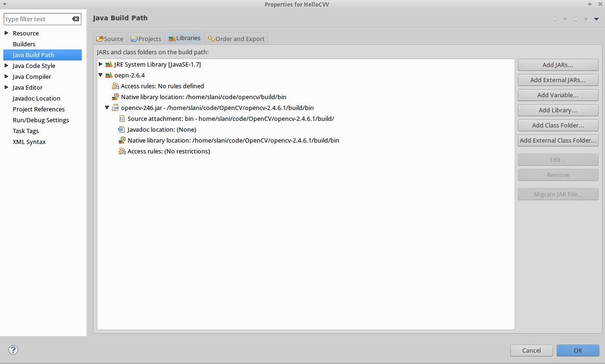Select Project References in the sidebar

39,109
